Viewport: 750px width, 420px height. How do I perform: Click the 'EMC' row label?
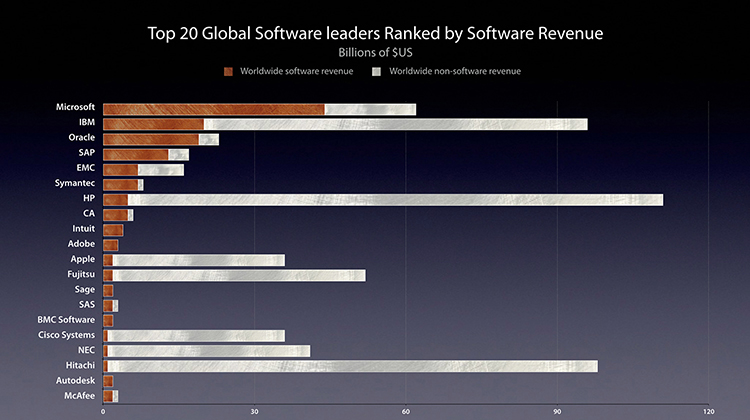coord(86,168)
